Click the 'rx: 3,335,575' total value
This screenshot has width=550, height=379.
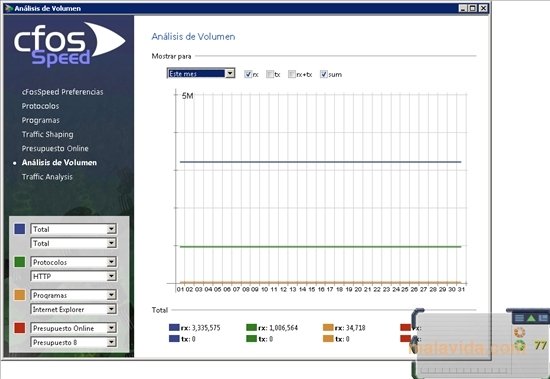[201, 328]
